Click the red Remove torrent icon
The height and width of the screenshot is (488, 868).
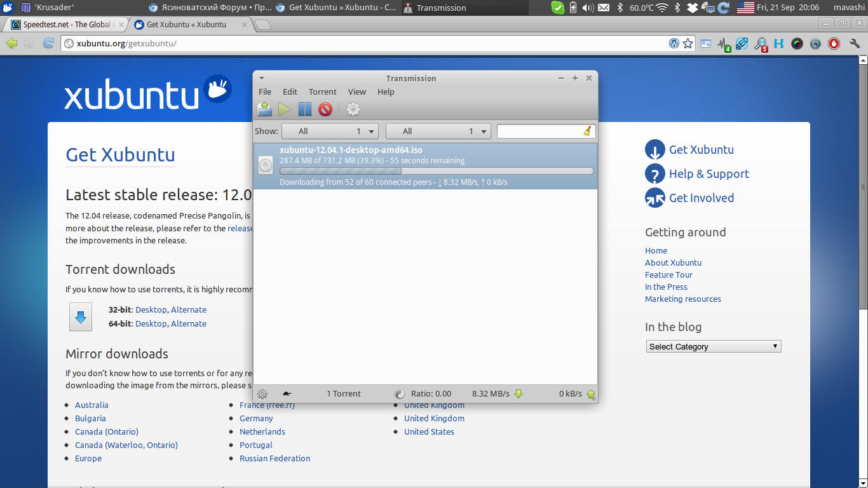(325, 109)
